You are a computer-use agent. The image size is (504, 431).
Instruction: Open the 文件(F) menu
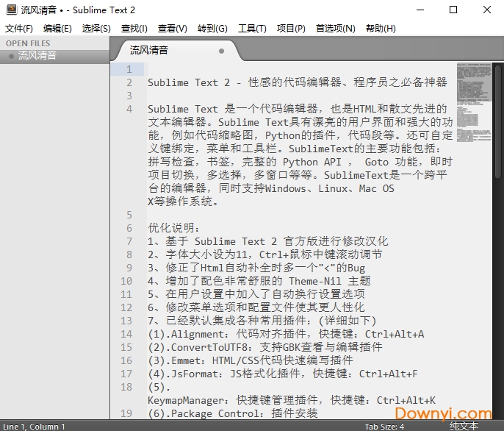19,29
